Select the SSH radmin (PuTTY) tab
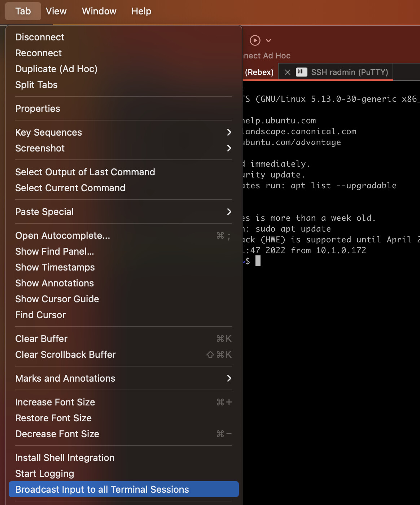 349,72
